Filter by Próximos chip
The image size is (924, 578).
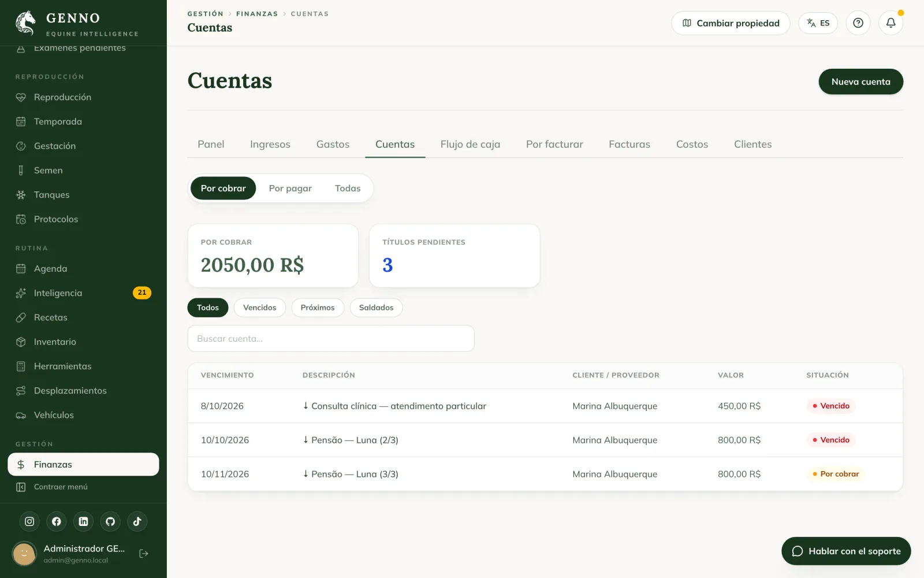click(318, 307)
